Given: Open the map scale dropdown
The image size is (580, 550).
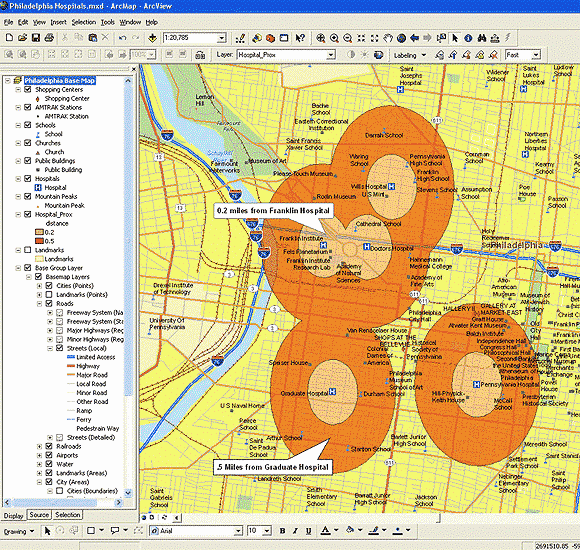Looking at the screenshot, I should coord(221,38).
